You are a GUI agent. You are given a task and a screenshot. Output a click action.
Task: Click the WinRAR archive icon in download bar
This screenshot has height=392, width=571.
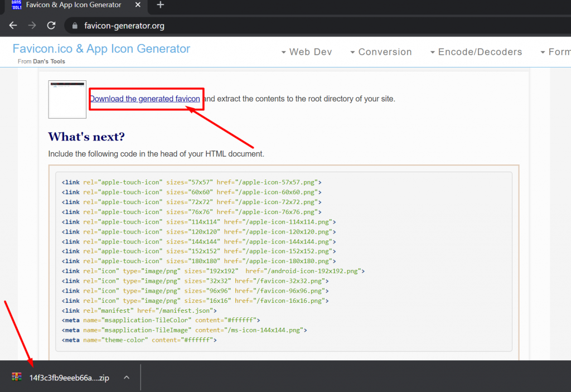point(17,378)
